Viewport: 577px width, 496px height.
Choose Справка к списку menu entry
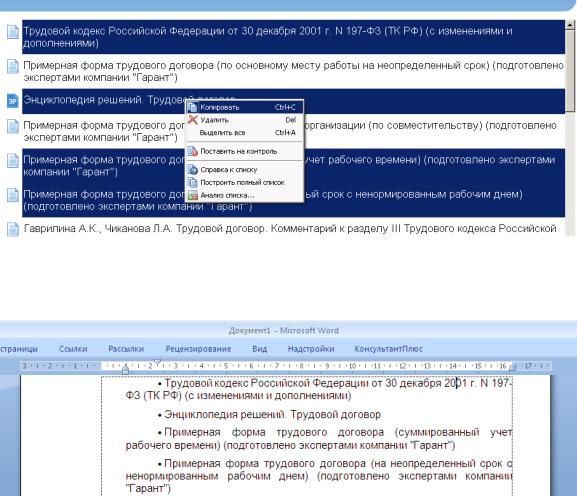point(244,170)
